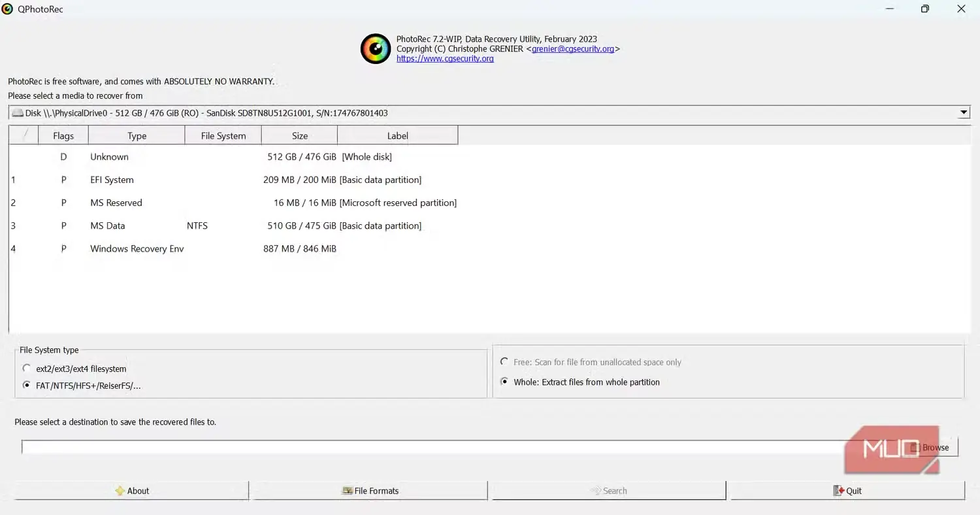Click the 887 MB / 846 MiB size cell
Screen dimensions: 980x515
click(300, 248)
